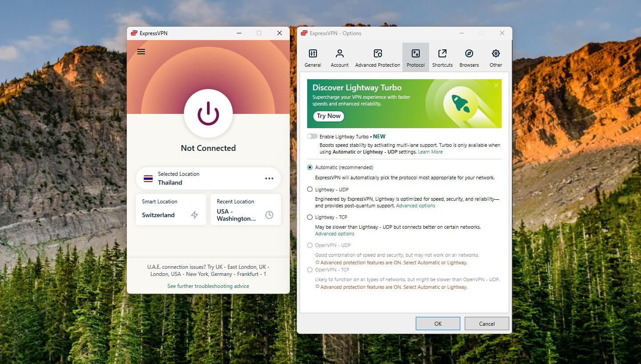641x364 pixels.
Task: Click the U.A.E. connection issues message
Action: point(208,271)
